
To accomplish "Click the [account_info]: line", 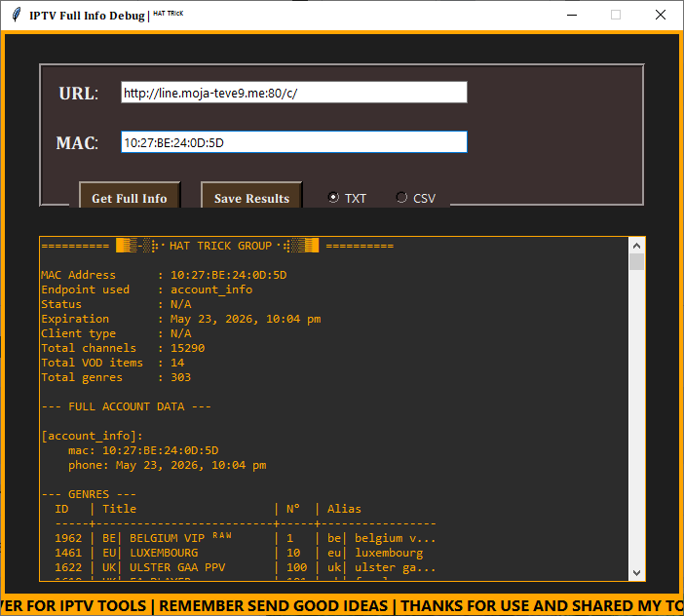I will pos(92,436).
